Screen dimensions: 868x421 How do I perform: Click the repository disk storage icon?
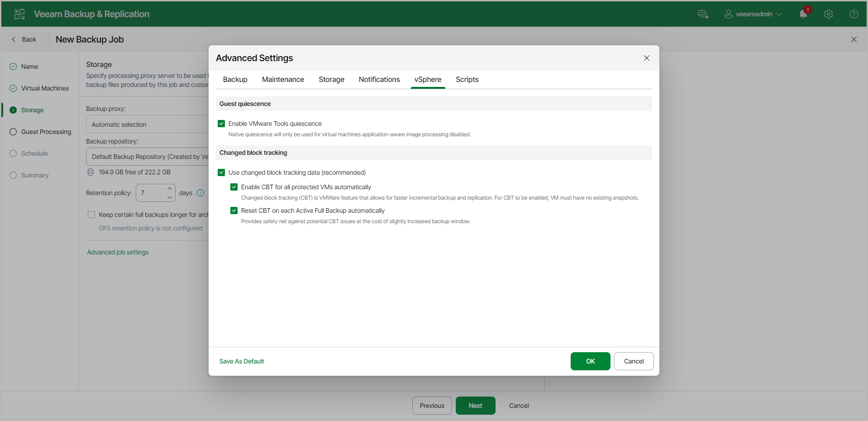(91, 172)
